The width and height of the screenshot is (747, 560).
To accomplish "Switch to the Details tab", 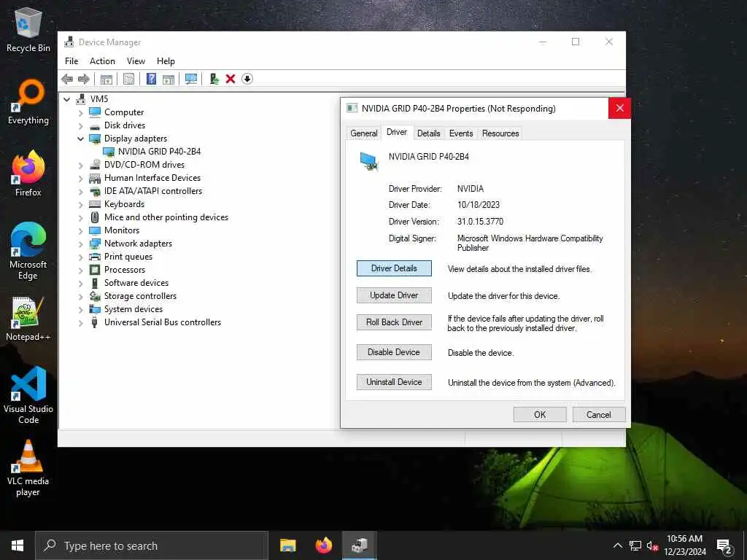I will (x=429, y=133).
